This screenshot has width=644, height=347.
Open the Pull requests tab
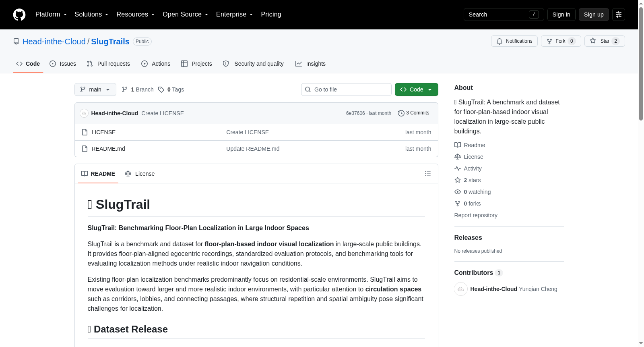click(108, 64)
